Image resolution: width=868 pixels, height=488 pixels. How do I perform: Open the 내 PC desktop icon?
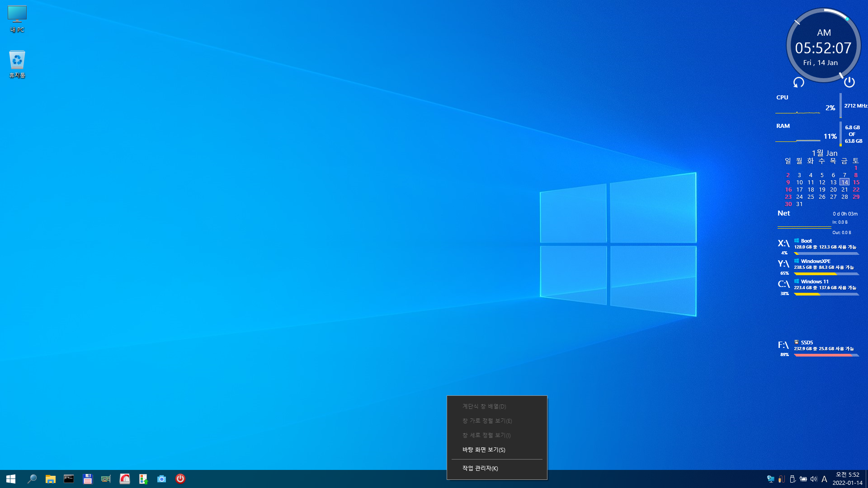tap(17, 19)
